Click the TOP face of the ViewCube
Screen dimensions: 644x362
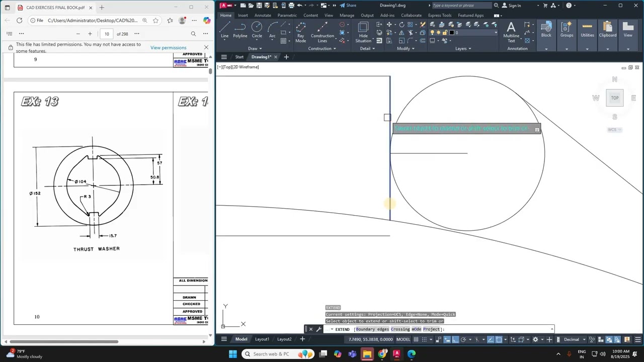(615, 98)
